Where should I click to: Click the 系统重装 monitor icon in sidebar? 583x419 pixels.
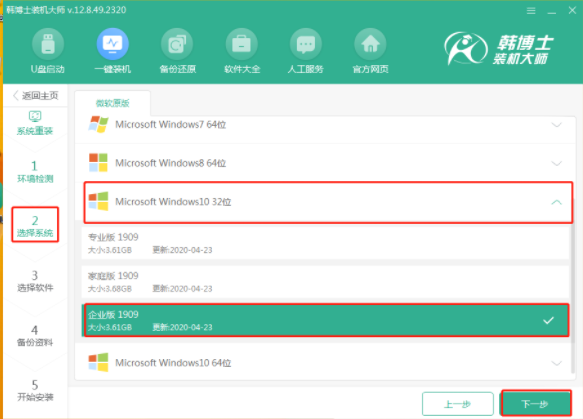(x=35, y=116)
